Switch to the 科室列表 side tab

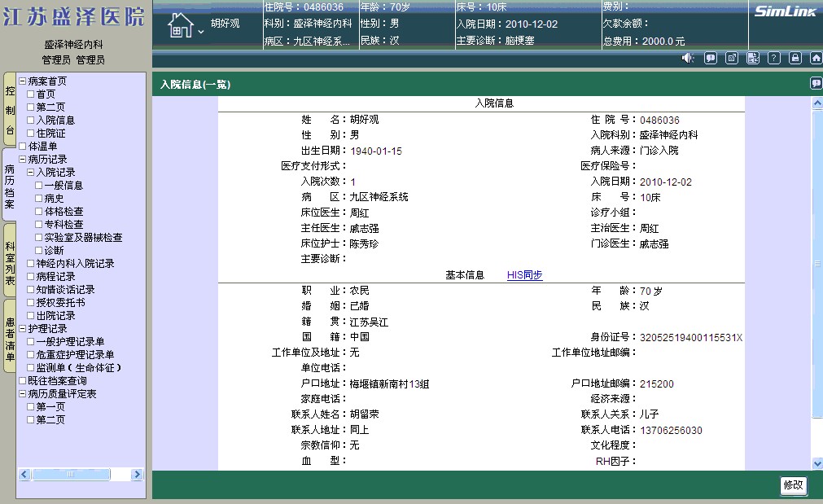(10, 262)
